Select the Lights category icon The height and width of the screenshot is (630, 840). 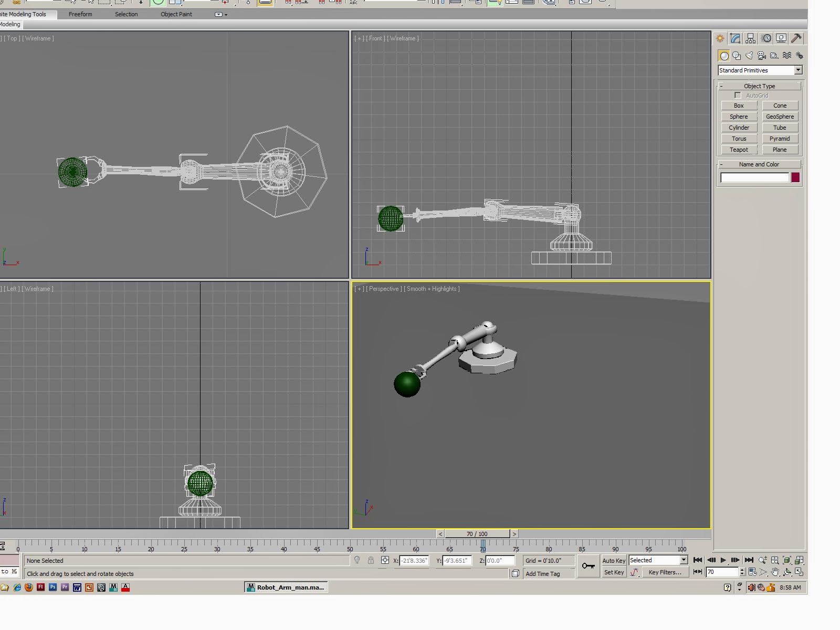(x=749, y=56)
